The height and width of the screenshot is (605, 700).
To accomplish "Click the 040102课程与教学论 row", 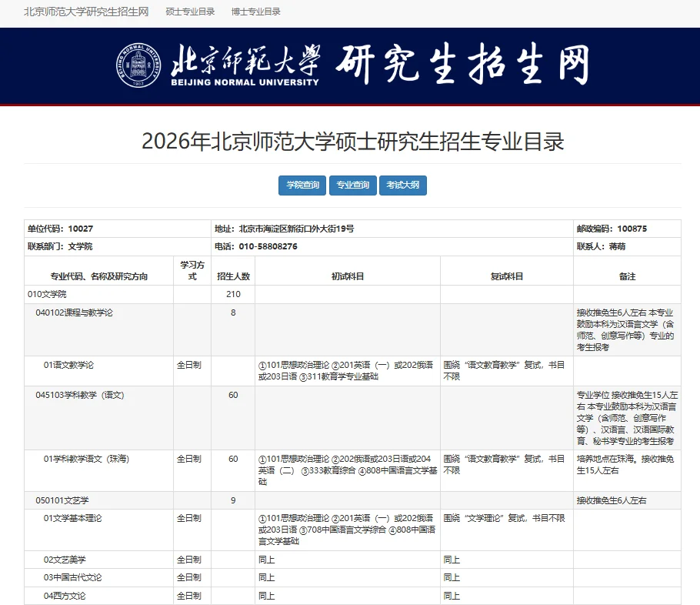I will pyautogui.click(x=352, y=329).
